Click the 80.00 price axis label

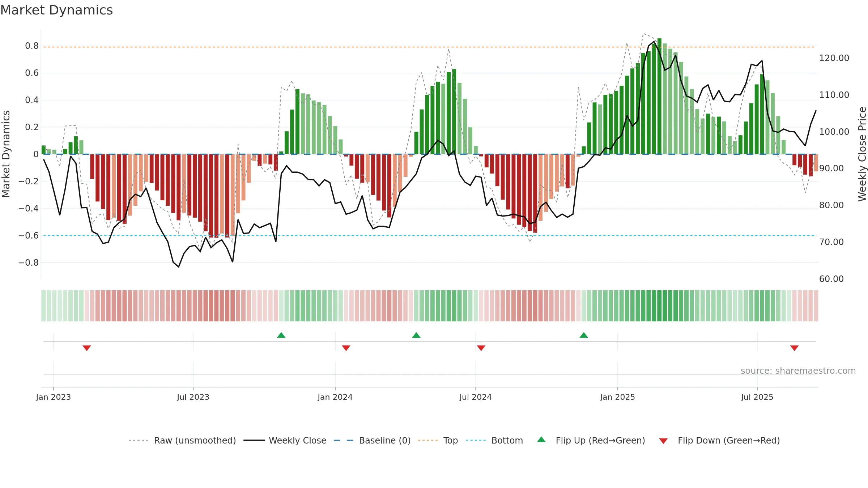click(x=831, y=205)
